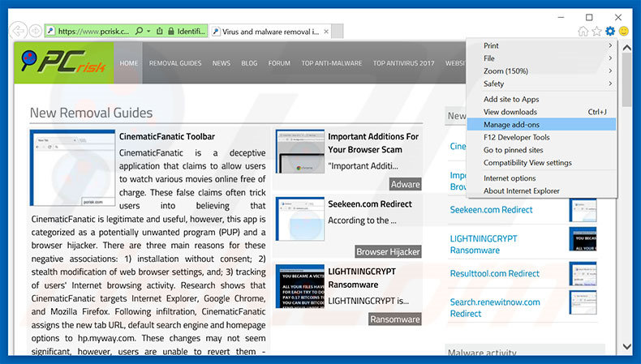Viewport: 641px width, 364px height.
Task: Open BLOG navigation item
Action: [249, 63]
